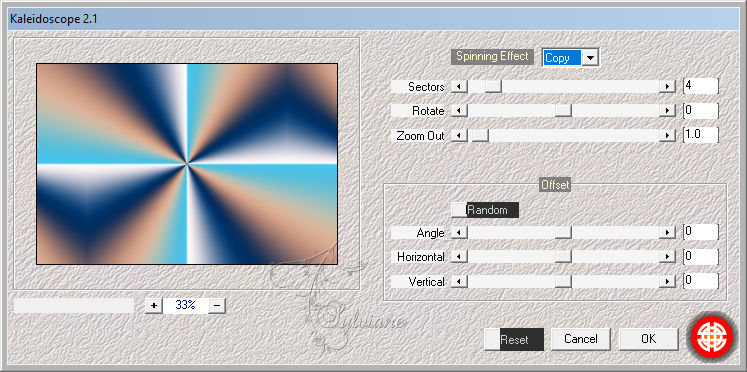Click the Rotate slider thumb
This screenshot has width=747, height=372.
pyautogui.click(x=564, y=111)
